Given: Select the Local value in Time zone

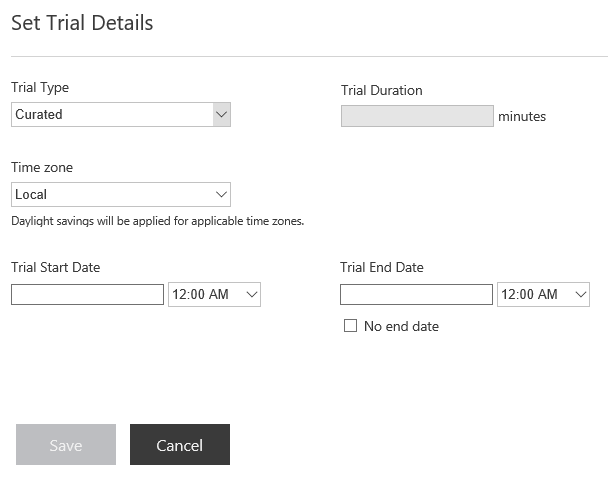Looking at the screenshot, I should tap(31, 194).
